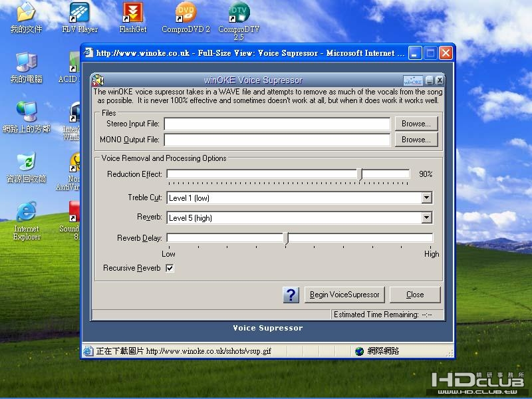Click the IE page icon in browser title bar

click(x=88, y=53)
